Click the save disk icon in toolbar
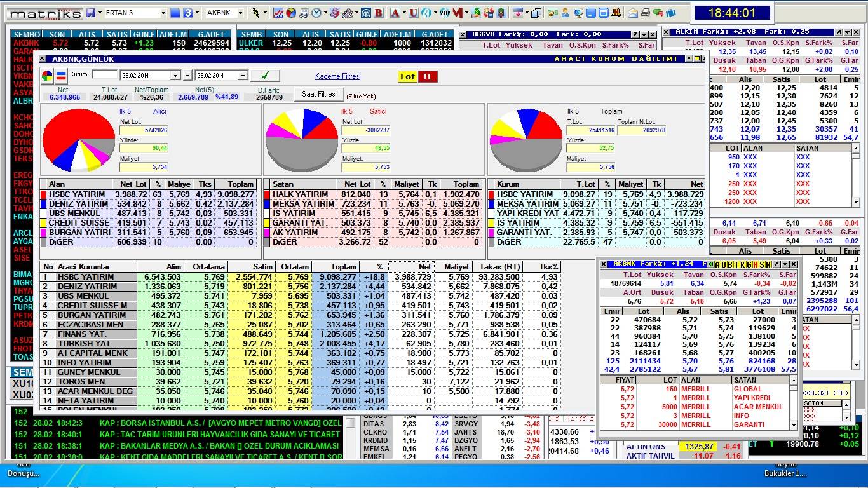 pos(91,13)
